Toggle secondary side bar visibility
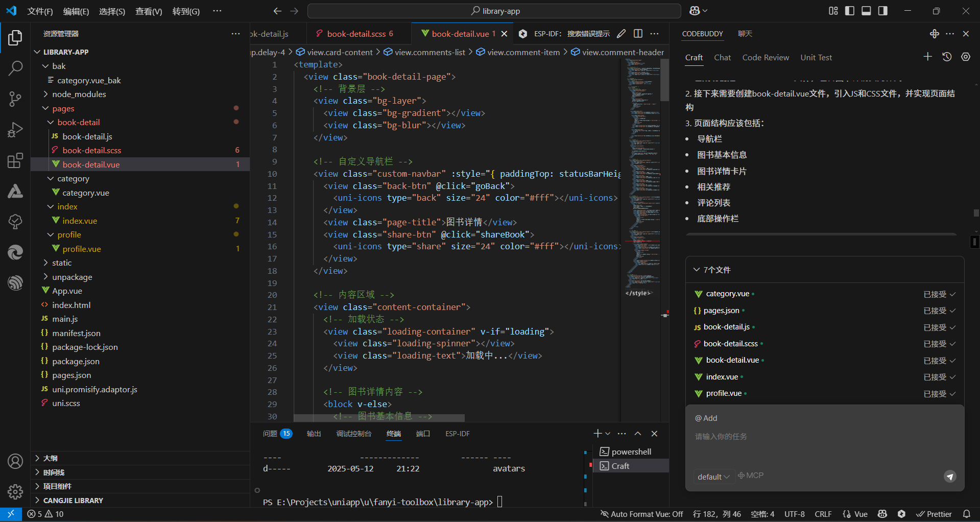The image size is (980, 522). [x=883, y=11]
